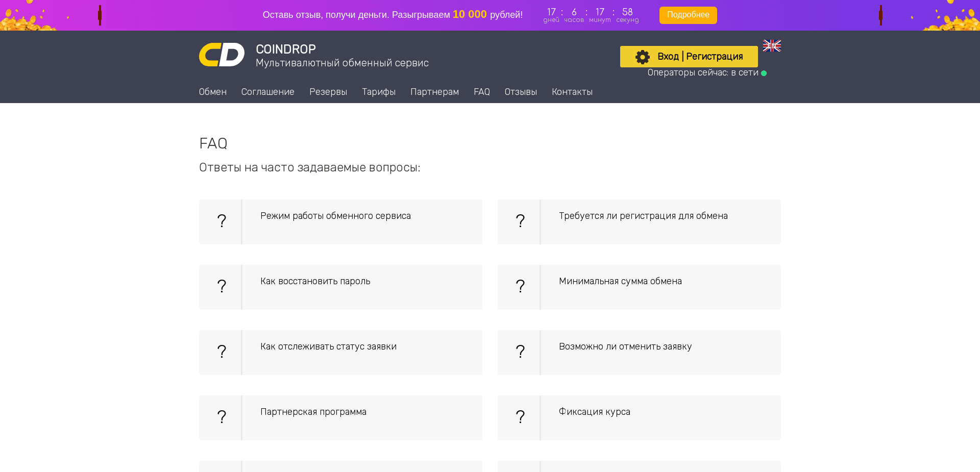
Task: Click the question mark beside 'Фиксация курса'
Action: pos(520,417)
